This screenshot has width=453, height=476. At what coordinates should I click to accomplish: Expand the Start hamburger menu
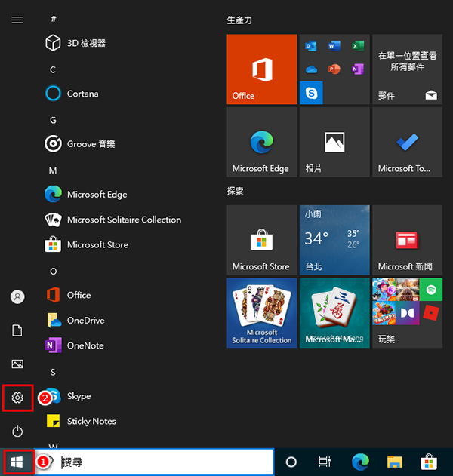tap(17, 20)
